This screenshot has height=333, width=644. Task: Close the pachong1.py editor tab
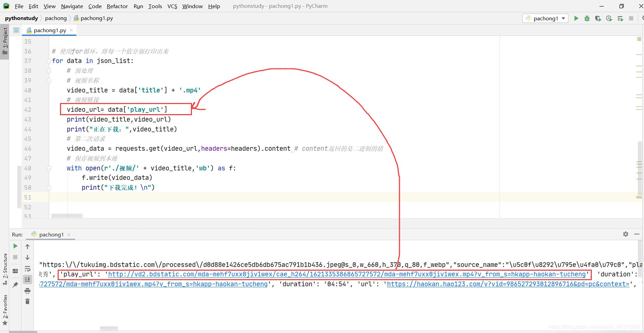[71, 30]
